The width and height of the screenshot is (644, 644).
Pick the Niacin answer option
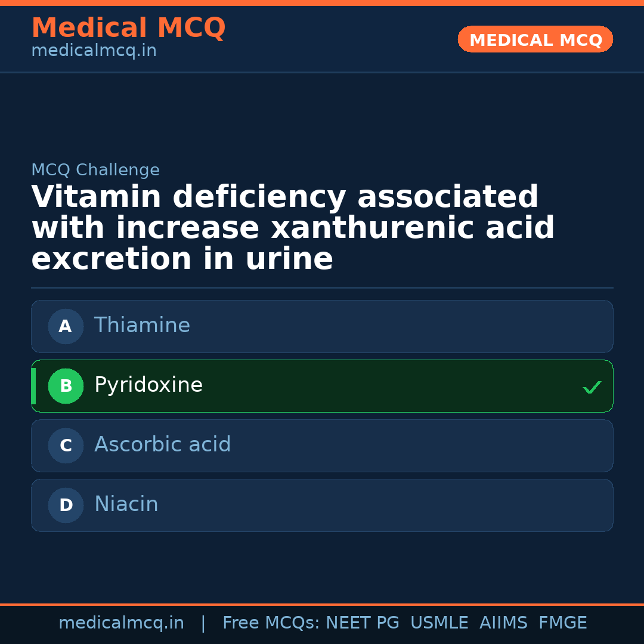322,505
